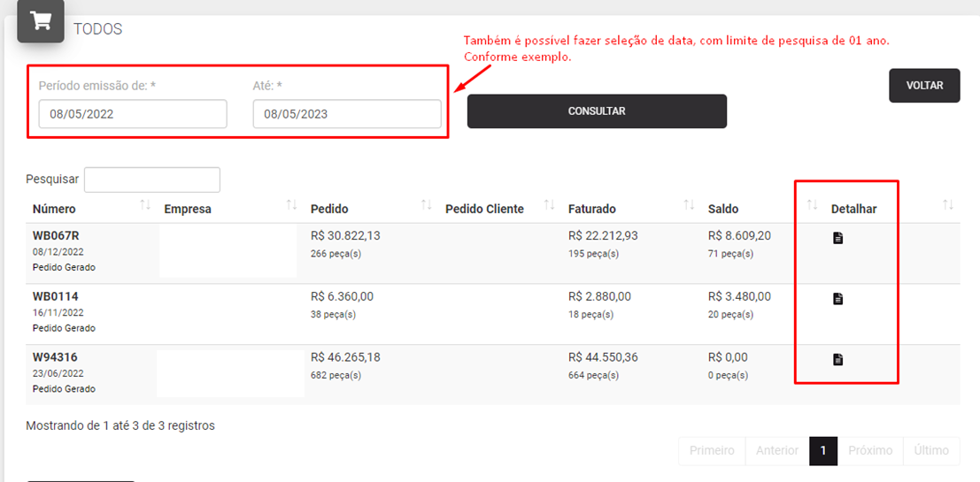Image resolution: width=980 pixels, height=482 pixels.
Task: Sort table by Número column arrows
Action: [145, 204]
